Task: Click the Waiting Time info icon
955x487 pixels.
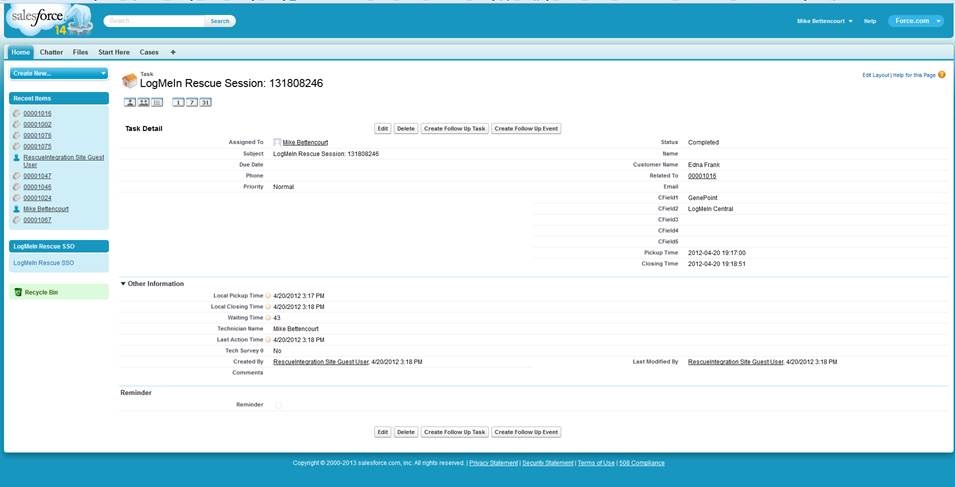Action: [x=268, y=318]
